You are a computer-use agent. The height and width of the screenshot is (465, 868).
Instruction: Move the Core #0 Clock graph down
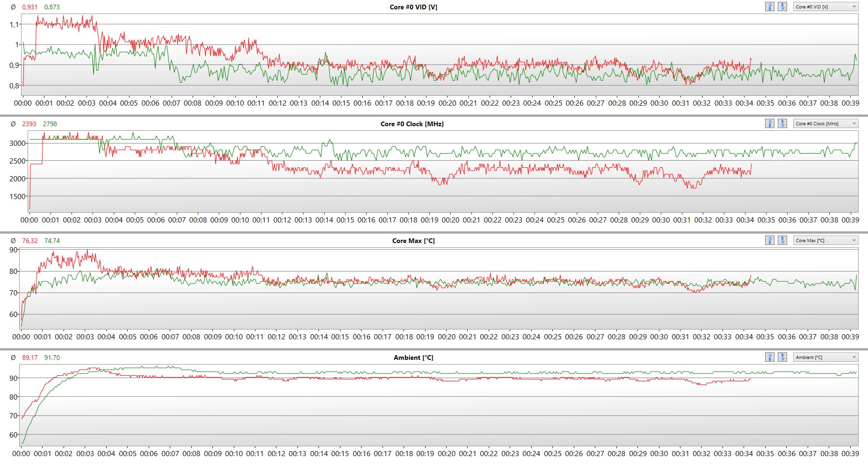[x=782, y=123]
